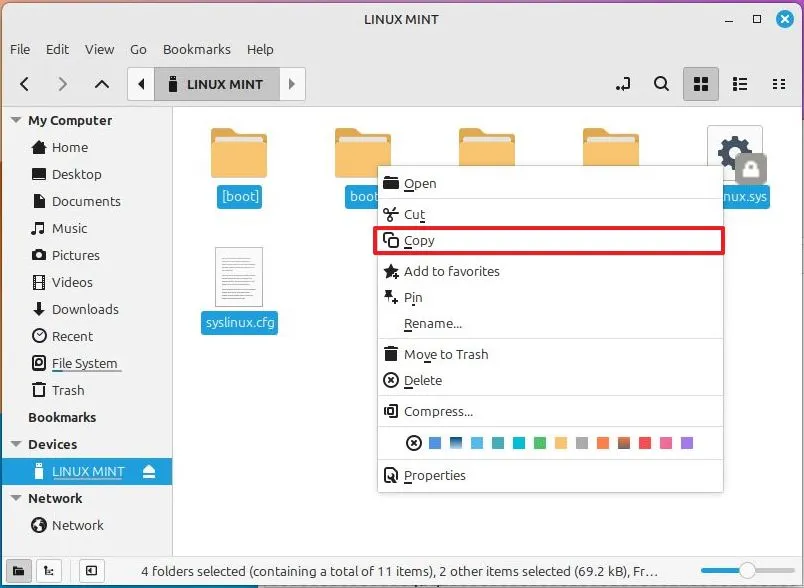
Task: Collapse the Devices section
Action: tap(14, 444)
